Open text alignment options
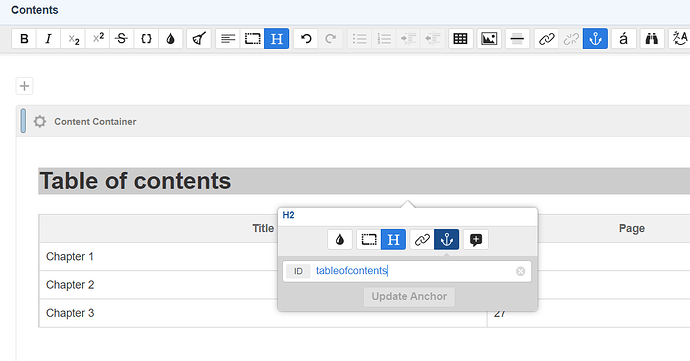The height and width of the screenshot is (361, 690). [x=228, y=39]
